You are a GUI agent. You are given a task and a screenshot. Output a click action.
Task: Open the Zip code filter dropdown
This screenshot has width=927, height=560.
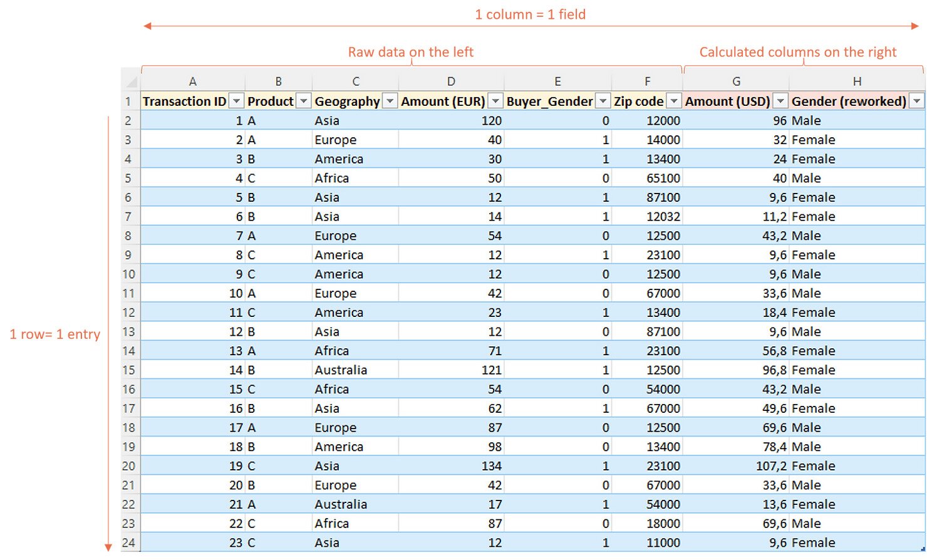[673, 101]
